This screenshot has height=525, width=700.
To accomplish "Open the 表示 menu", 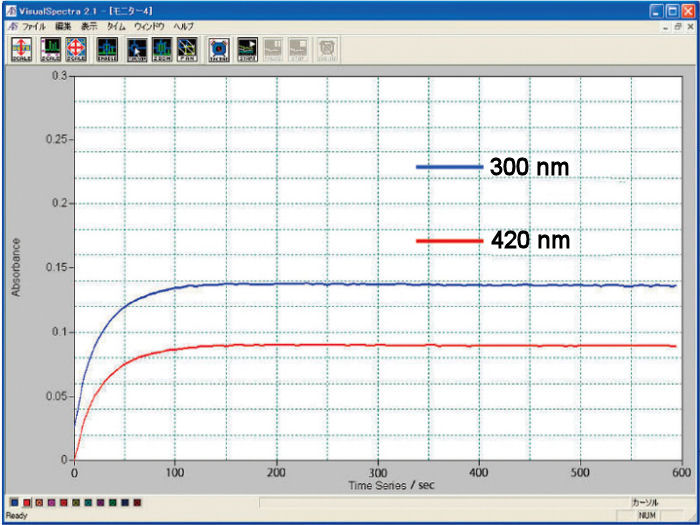I will pyautogui.click(x=90, y=26).
